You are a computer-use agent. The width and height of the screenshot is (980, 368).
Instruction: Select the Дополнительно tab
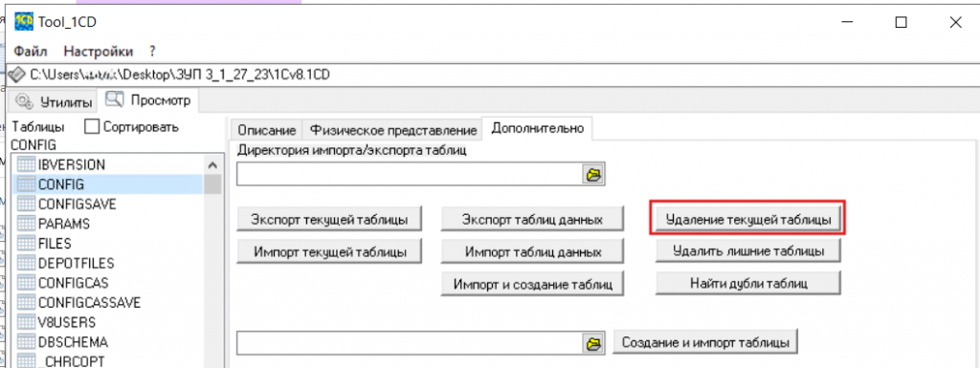[x=538, y=128]
